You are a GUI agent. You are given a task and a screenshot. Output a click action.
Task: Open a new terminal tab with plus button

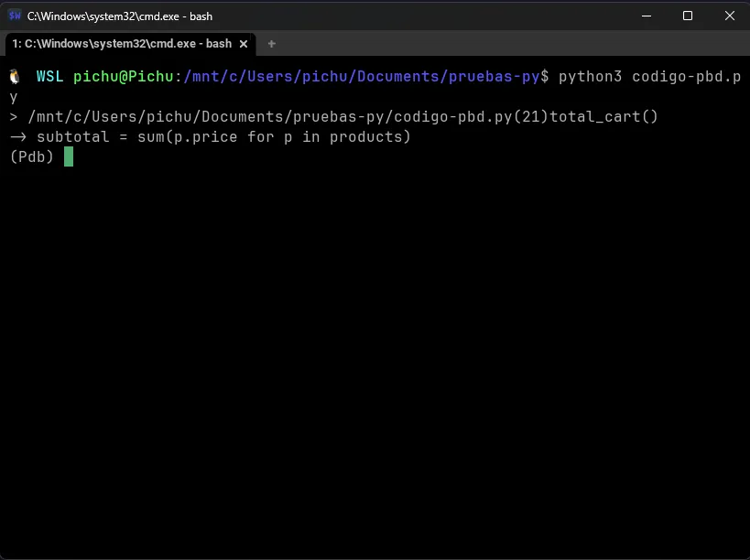pyautogui.click(x=271, y=43)
